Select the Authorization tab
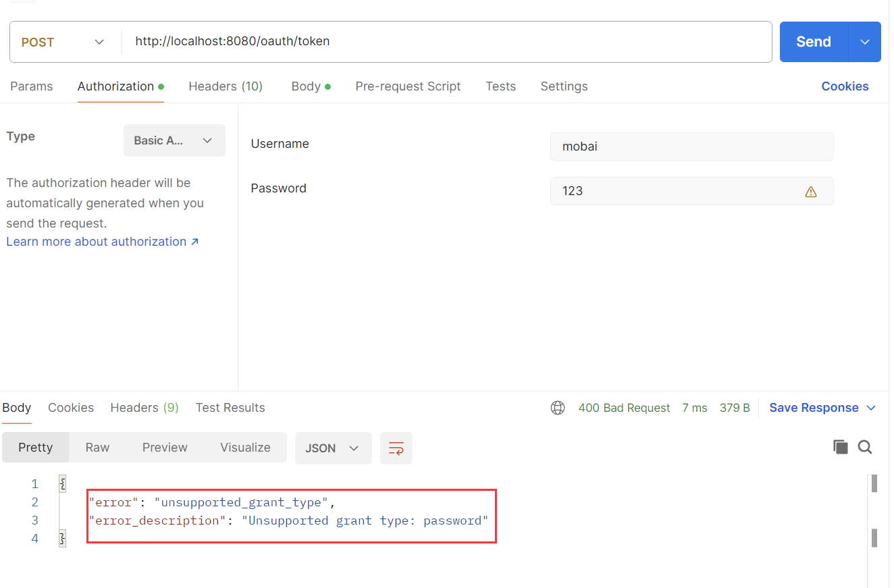The height and width of the screenshot is (588, 894). pos(121,86)
